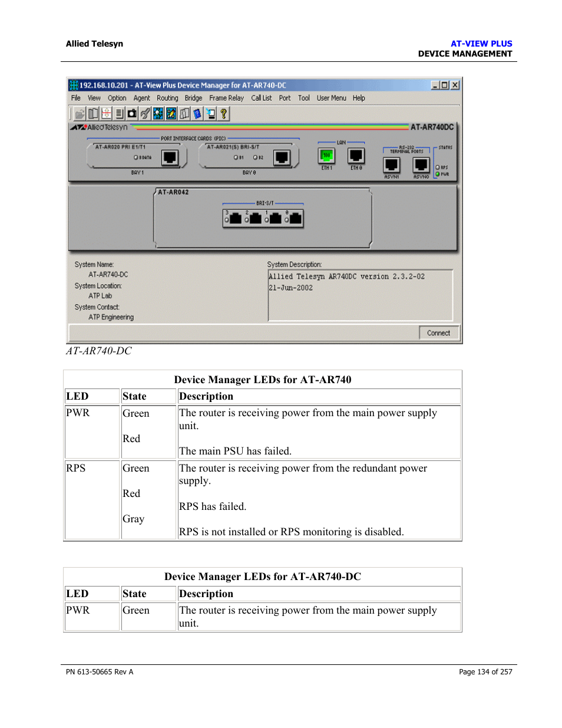This screenshot has width=562, height=728.
Task: Maximize the Device Manager window
Action: 445,85
